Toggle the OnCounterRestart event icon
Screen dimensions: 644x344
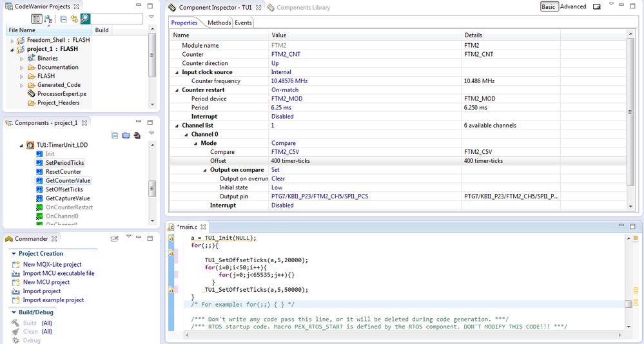click(39, 207)
